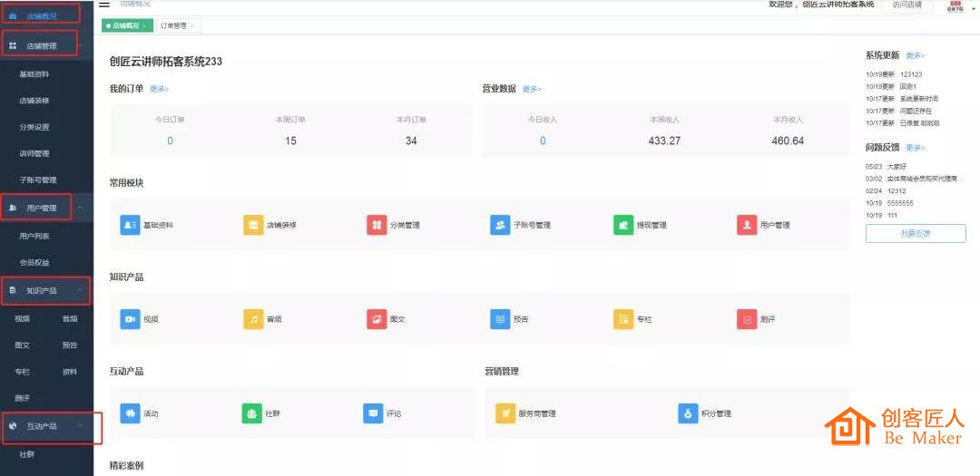Open the 图文 image-text product icon

point(377,319)
